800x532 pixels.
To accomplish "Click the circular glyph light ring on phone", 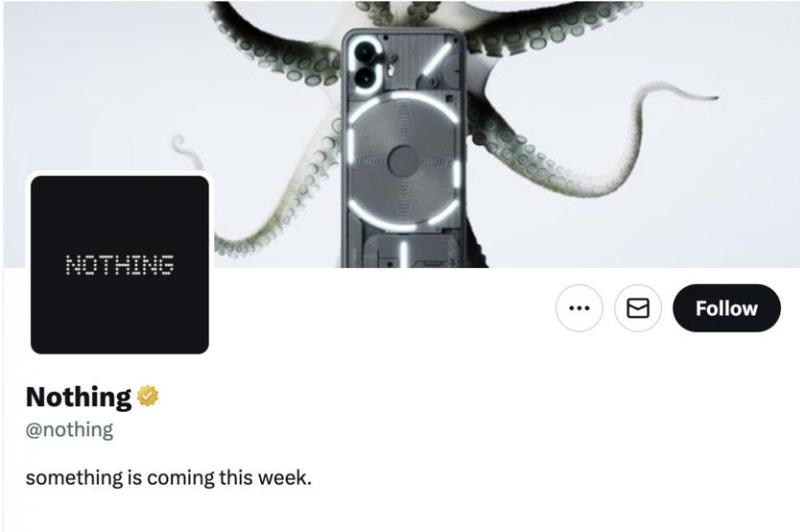I will click(404, 161).
